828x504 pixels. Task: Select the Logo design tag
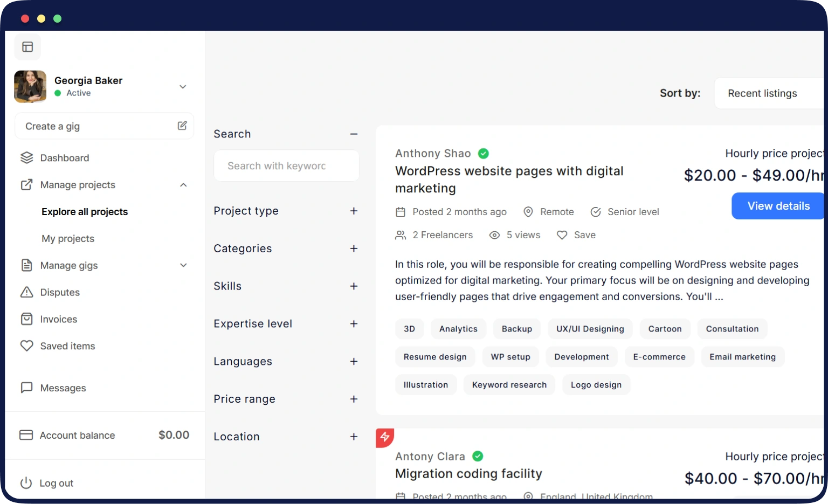coord(596,385)
